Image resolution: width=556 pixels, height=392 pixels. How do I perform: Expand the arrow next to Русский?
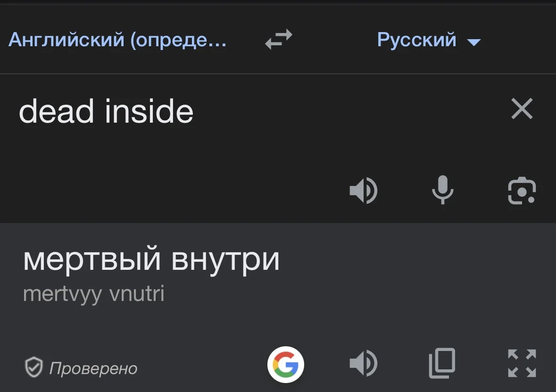coord(473,42)
